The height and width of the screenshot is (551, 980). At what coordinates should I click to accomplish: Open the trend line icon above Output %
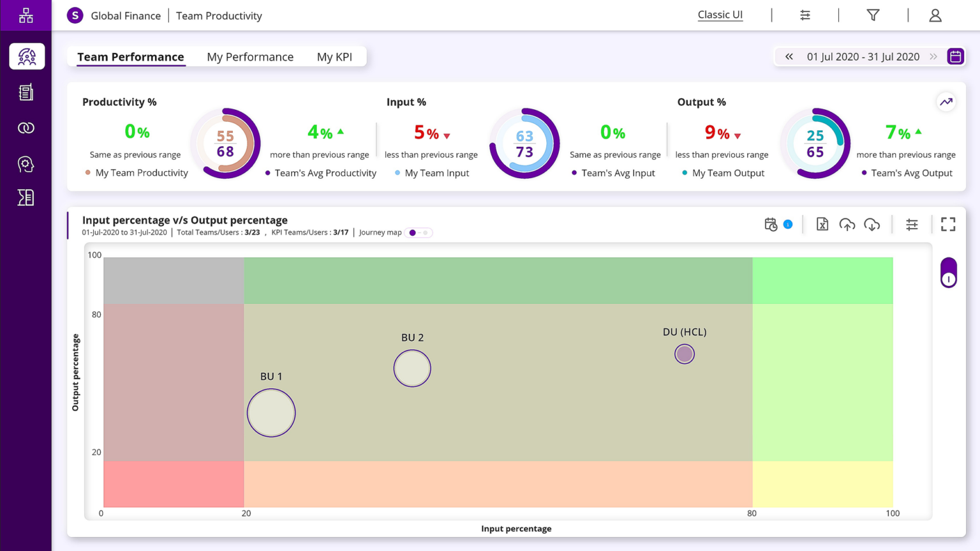[946, 102]
